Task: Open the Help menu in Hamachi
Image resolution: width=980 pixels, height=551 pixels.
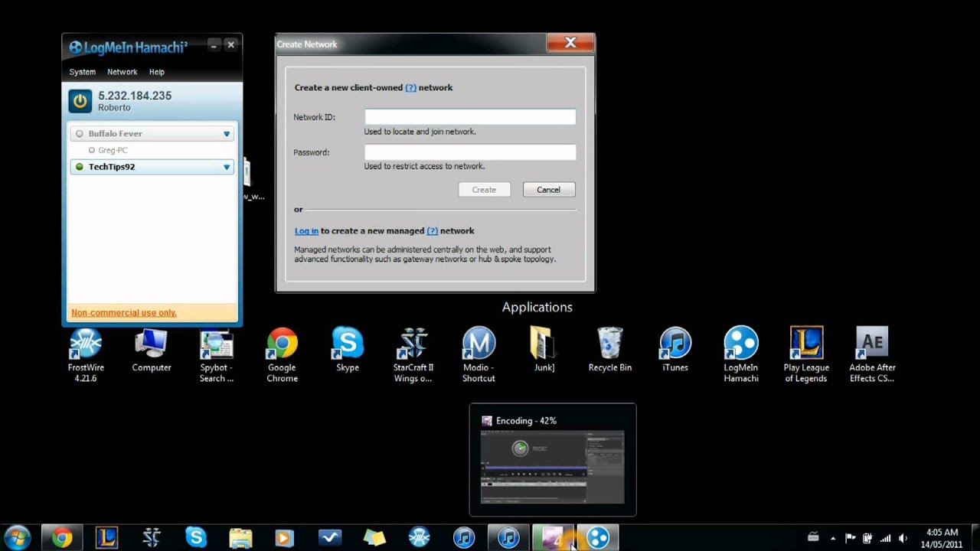Action: point(157,72)
